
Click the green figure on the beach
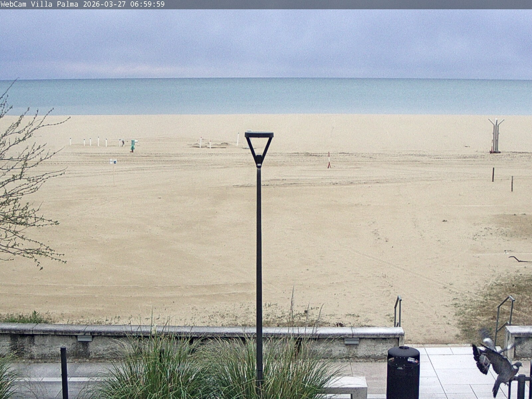point(133,146)
